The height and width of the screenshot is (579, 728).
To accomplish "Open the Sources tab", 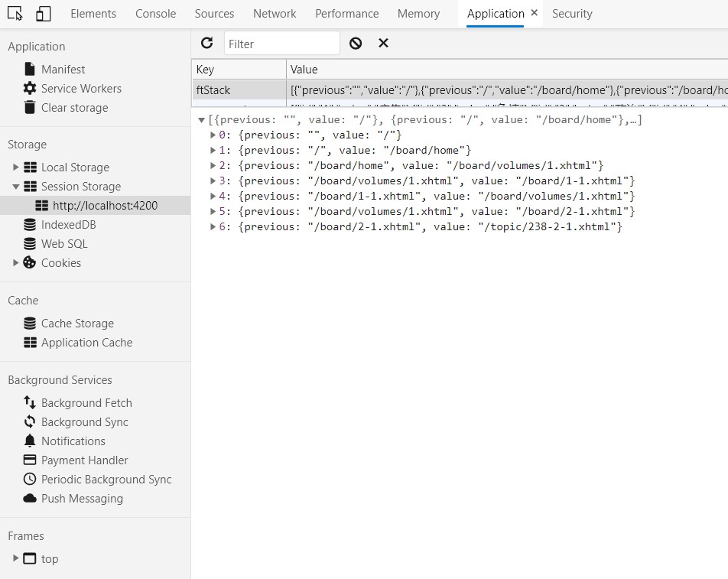I will click(x=214, y=14).
